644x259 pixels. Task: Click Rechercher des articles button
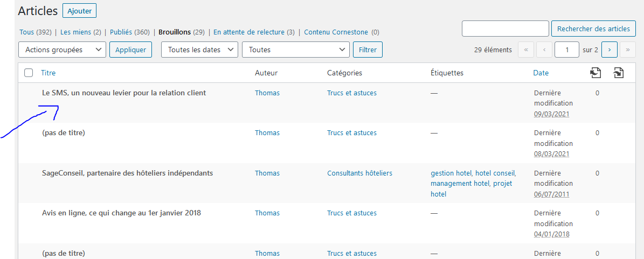click(593, 29)
